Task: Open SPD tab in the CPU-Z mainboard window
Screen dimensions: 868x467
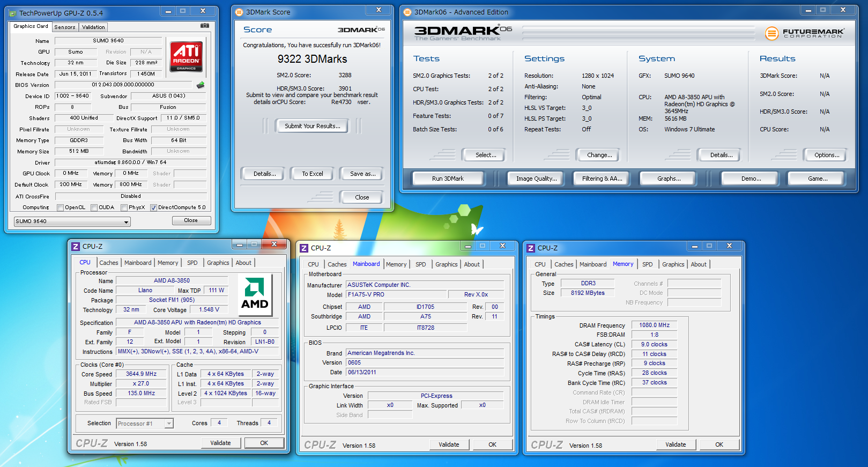Action: (421, 264)
